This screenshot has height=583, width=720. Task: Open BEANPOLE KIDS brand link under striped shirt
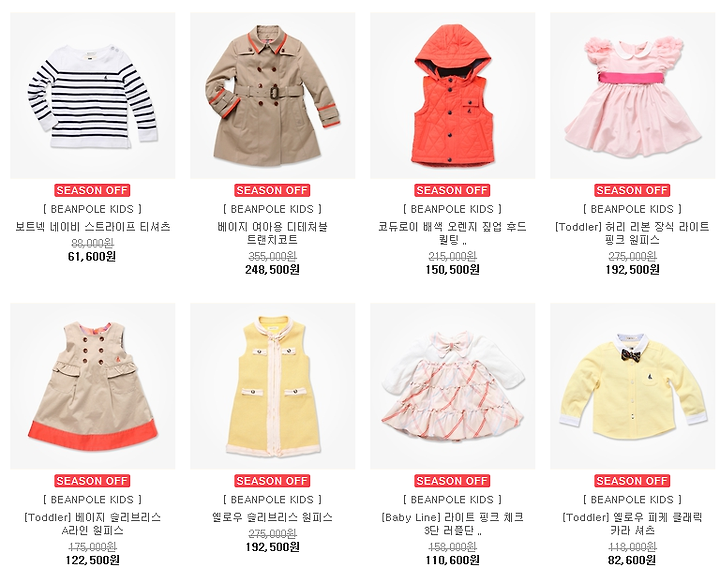92,209
